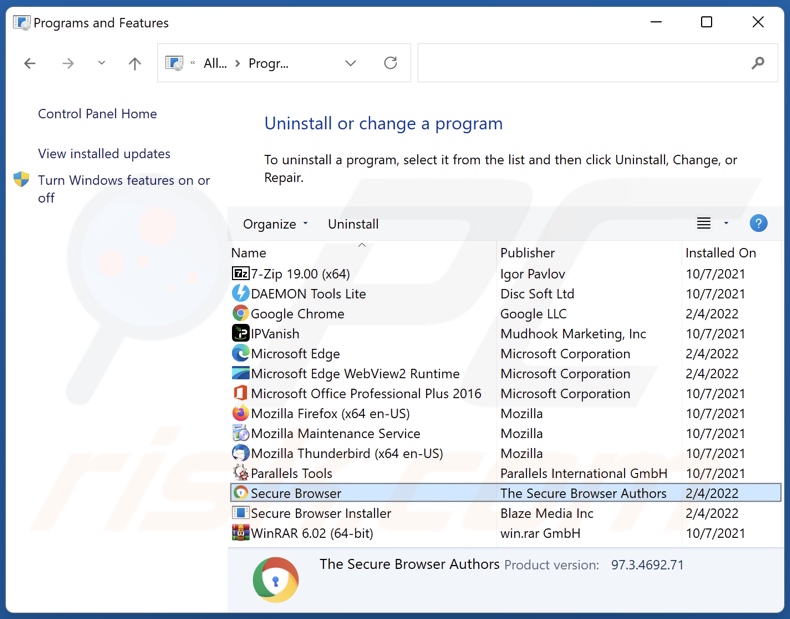Refresh the Programs and Features list
This screenshot has height=619, width=790.
tap(390, 63)
